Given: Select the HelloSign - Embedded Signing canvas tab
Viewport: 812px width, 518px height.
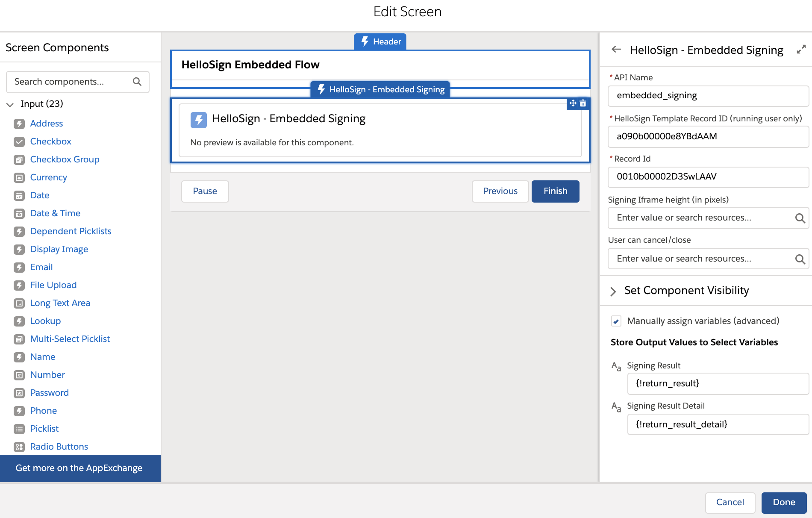Looking at the screenshot, I should click(x=380, y=89).
